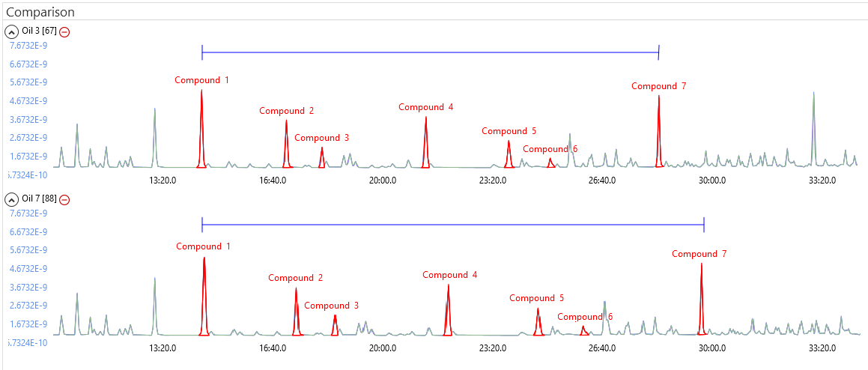Click the Compound 2 label in Oil 3
868x370 pixels.
(x=286, y=111)
